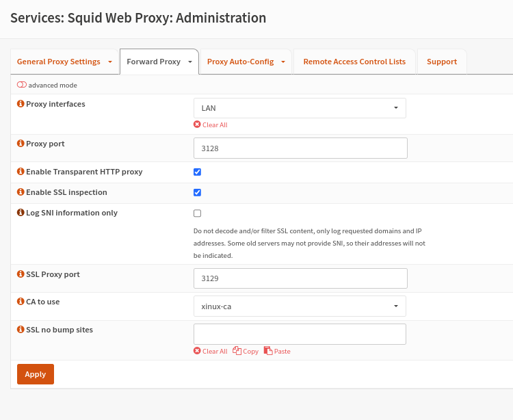Click 'SSL no bump sites' label text

60,330
